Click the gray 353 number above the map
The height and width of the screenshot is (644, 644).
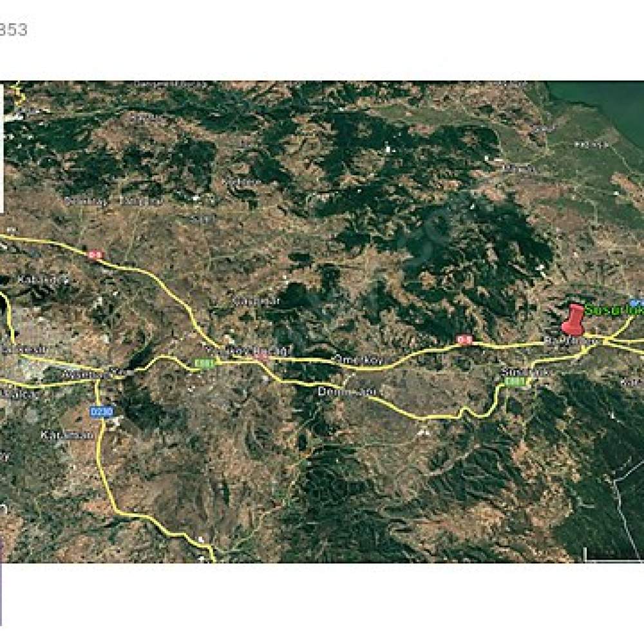click(x=13, y=30)
